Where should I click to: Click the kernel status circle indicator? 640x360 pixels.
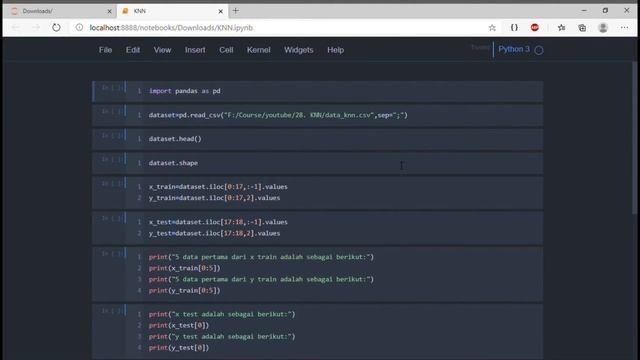(539, 50)
